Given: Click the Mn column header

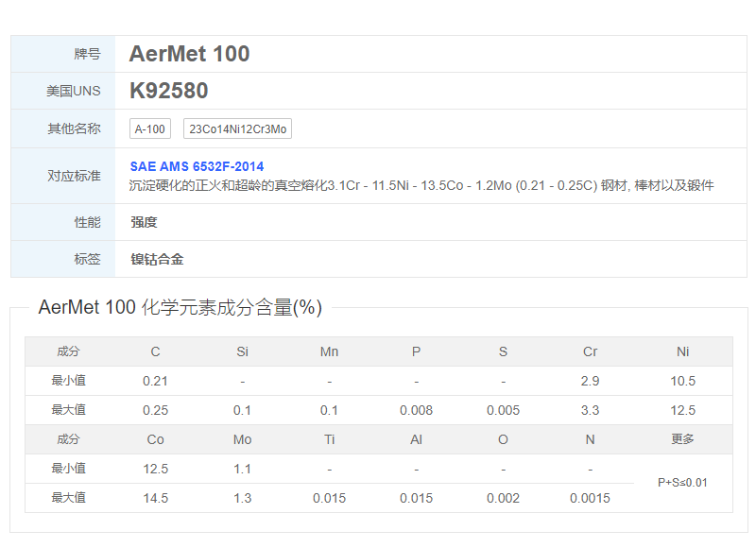Looking at the screenshot, I should 329,351.
